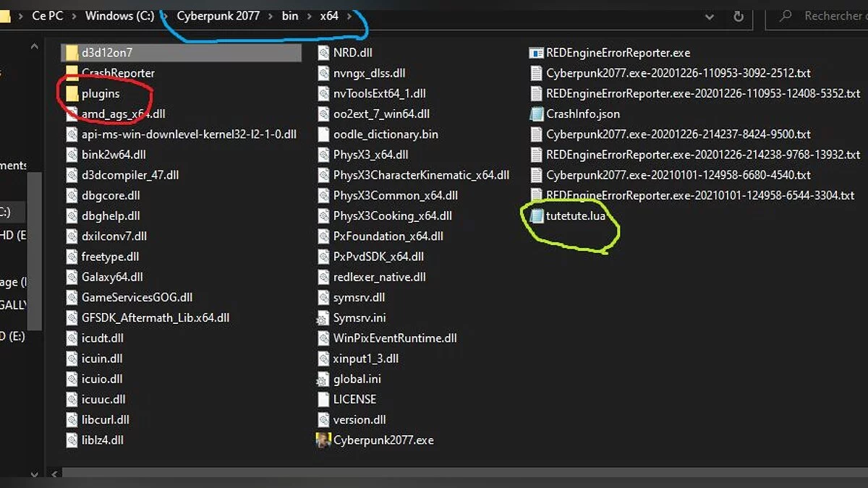Click the LICENSE file icon

tap(323, 399)
